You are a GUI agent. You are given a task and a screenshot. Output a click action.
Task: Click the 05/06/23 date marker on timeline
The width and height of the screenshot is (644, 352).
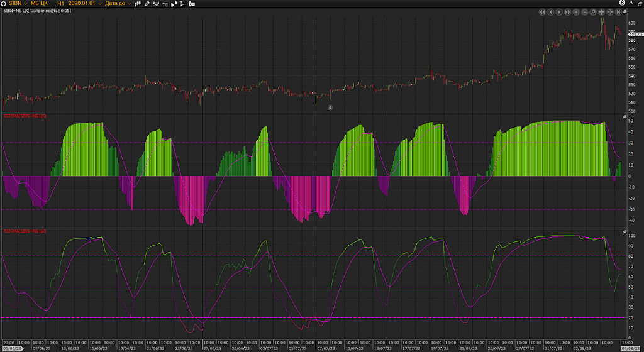click(x=13, y=348)
